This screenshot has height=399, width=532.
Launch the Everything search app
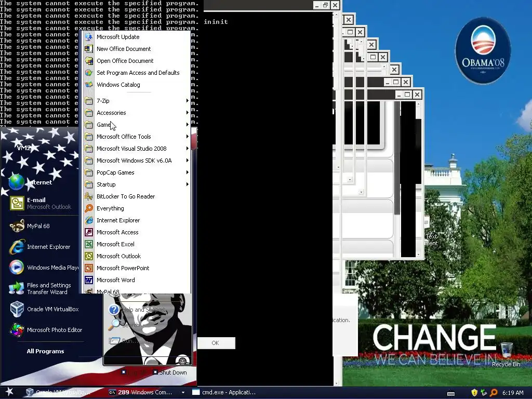click(x=110, y=208)
